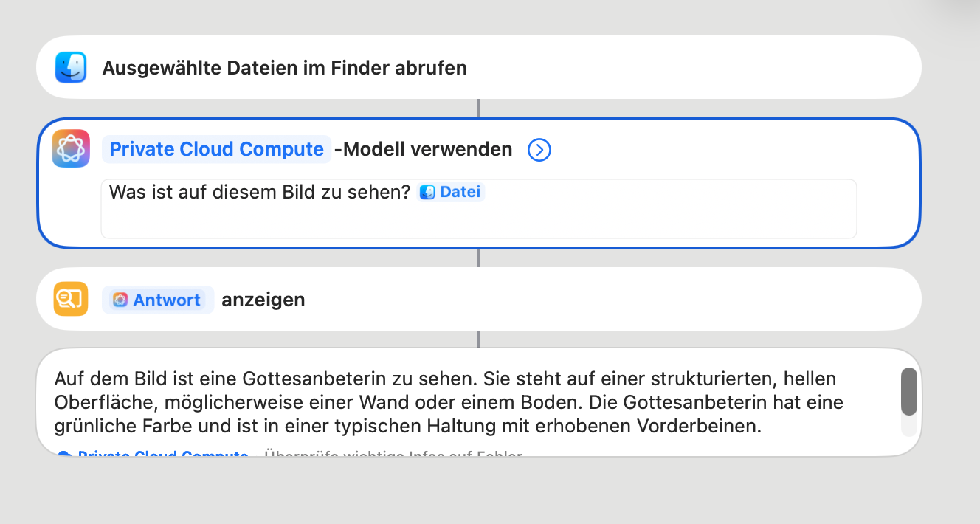Click the yellow show-result action icon
This screenshot has width=980, height=524.
(71, 299)
